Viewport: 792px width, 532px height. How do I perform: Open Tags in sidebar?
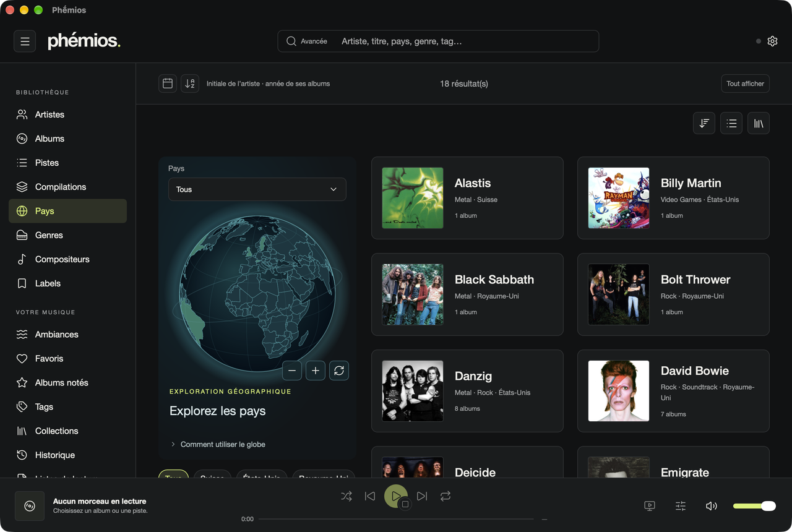68,406
